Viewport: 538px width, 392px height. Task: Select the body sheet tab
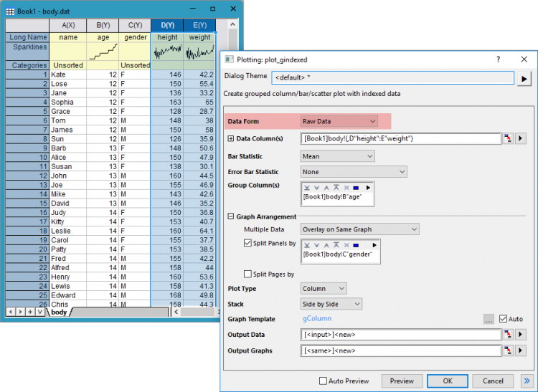tap(59, 312)
